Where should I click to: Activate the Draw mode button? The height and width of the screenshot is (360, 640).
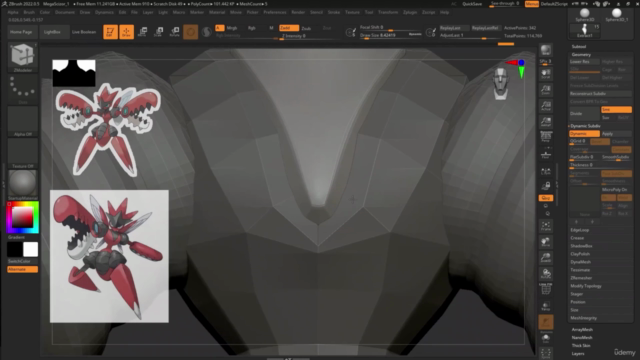click(x=127, y=32)
